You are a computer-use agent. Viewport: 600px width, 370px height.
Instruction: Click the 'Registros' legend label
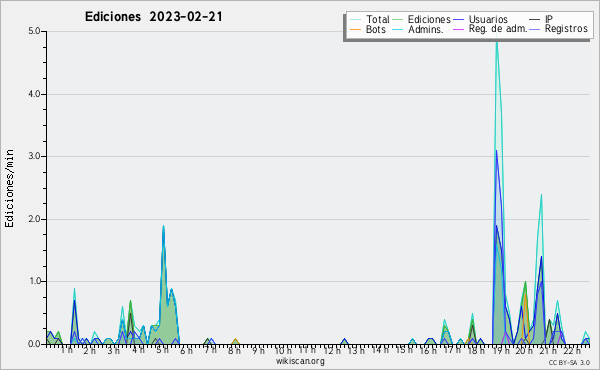pos(566,29)
